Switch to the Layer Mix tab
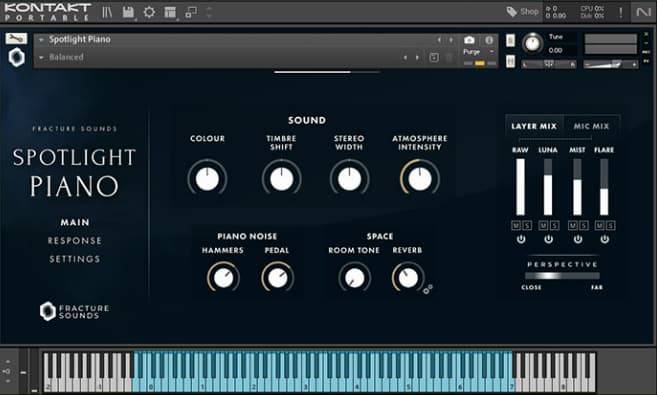The height and width of the screenshot is (395, 657). pos(534,126)
